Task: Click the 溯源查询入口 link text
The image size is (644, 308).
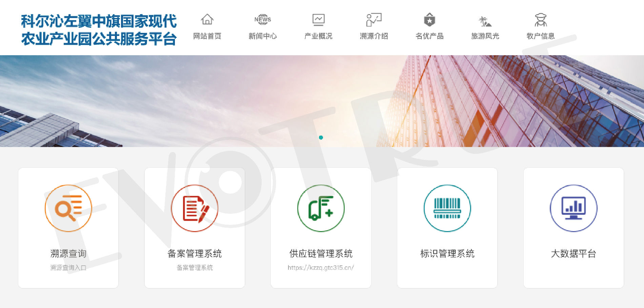Action: [x=68, y=268]
